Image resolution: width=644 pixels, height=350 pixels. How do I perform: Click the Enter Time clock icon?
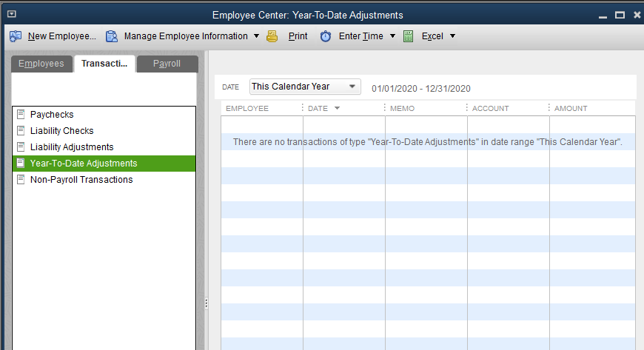click(326, 36)
